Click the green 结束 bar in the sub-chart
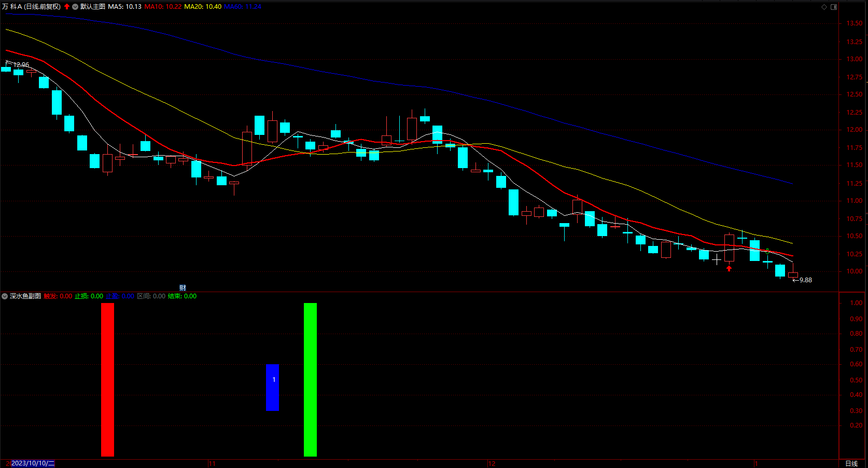The height and width of the screenshot is (468, 868). [310, 380]
